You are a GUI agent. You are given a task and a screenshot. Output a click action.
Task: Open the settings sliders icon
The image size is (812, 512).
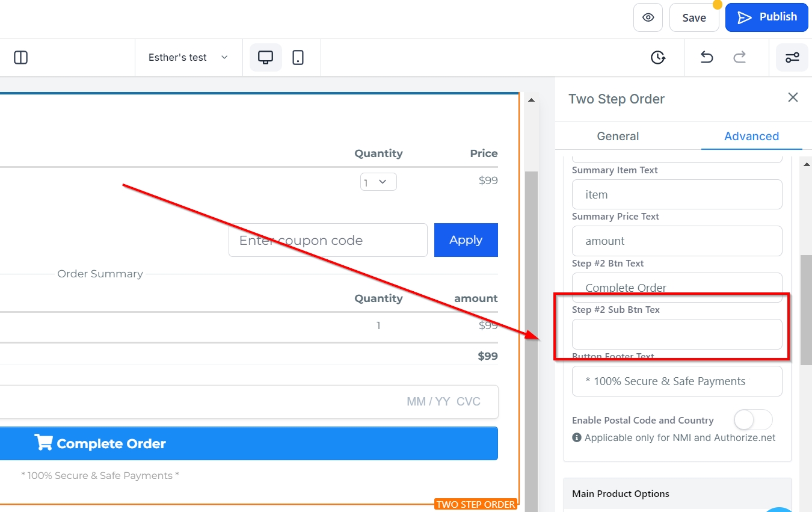tap(792, 58)
